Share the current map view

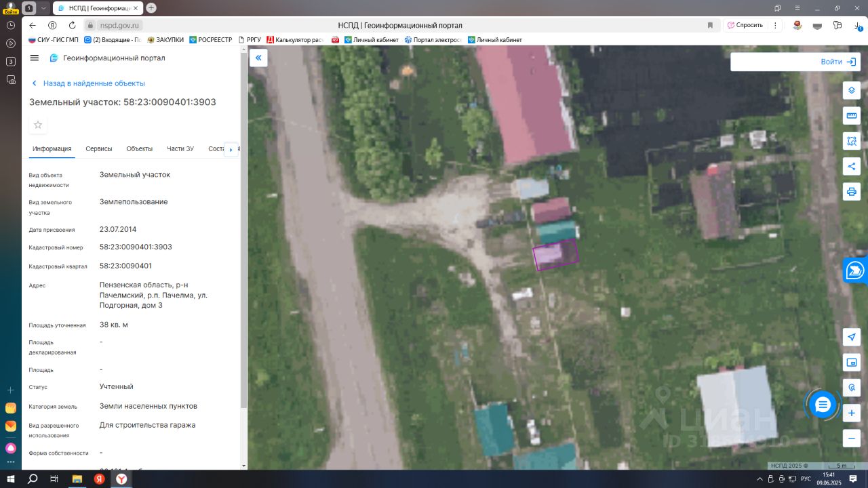pyautogui.click(x=852, y=166)
